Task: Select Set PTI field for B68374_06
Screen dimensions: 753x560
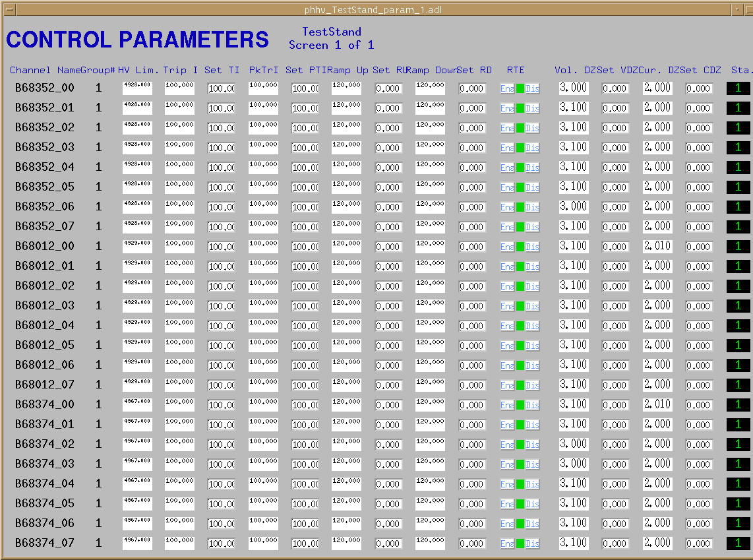Action: (305, 524)
